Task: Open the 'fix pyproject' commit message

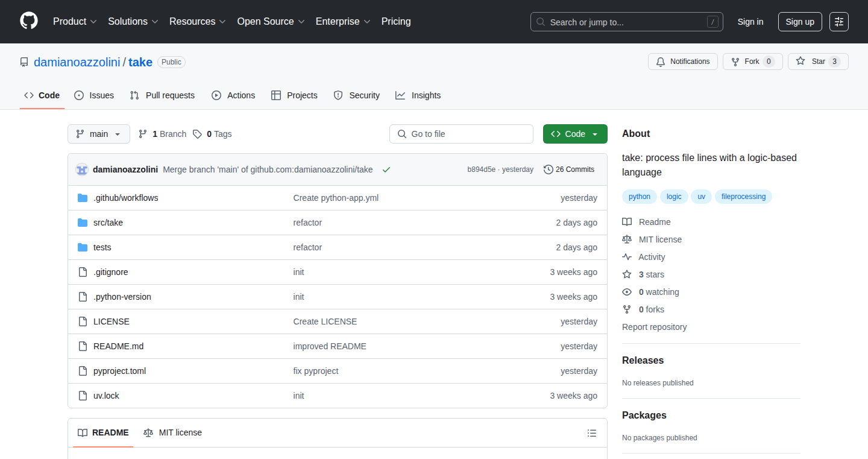Action: click(x=316, y=371)
